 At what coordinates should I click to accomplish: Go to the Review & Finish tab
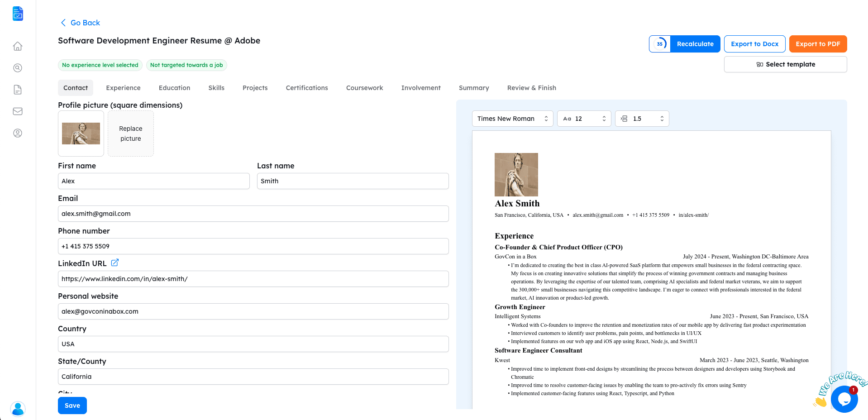(x=531, y=88)
